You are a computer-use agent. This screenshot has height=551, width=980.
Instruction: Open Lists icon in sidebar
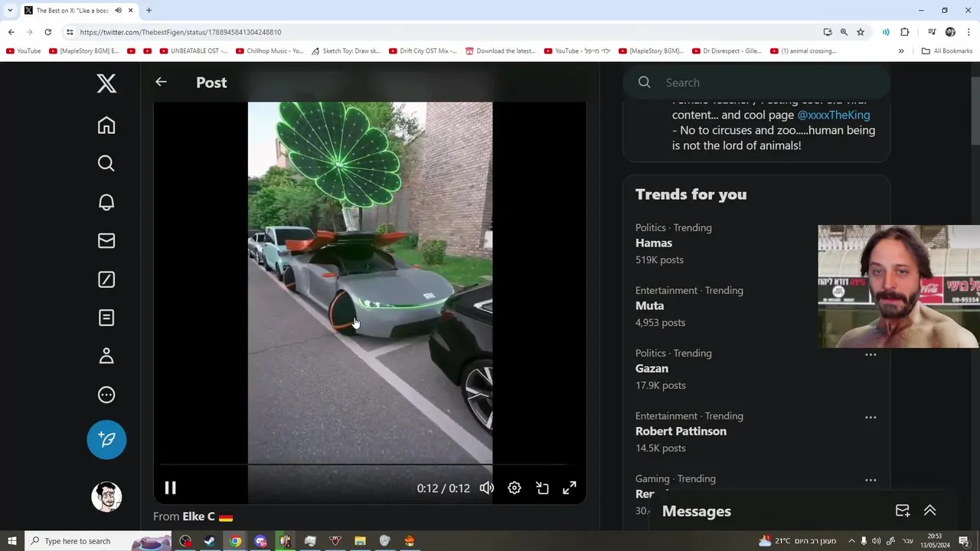pyautogui.click(x=106, y=318)
